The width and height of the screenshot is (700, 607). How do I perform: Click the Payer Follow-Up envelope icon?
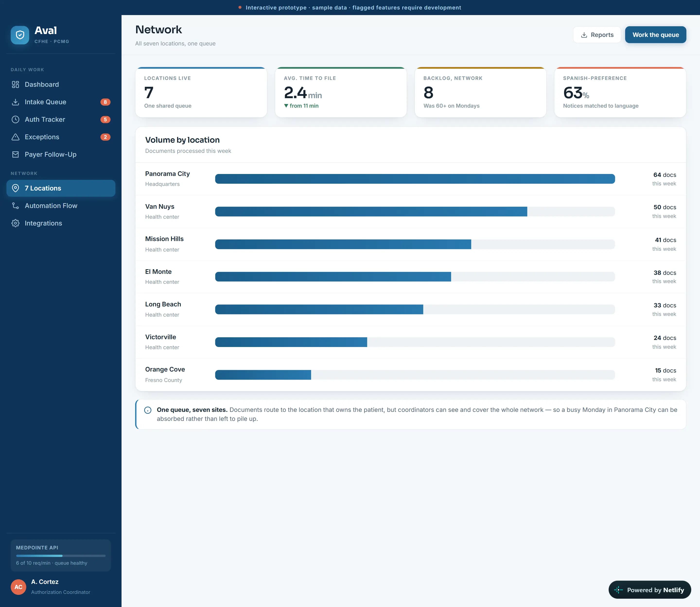coord(15,155)
